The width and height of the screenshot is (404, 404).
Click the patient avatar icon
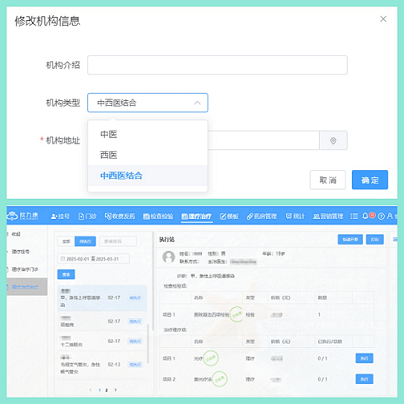(x=169, y=257)
